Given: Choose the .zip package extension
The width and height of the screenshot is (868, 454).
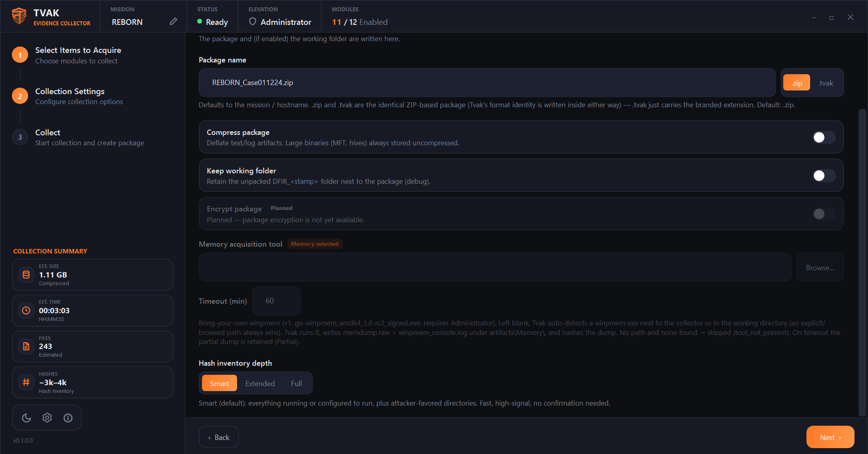Looking at the screenshot, I should click(x=796, y=83).
